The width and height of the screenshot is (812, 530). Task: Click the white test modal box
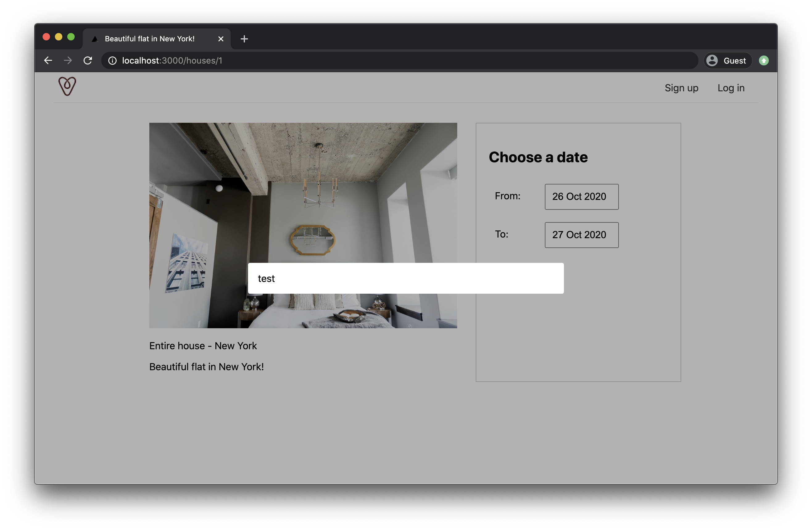405,278
